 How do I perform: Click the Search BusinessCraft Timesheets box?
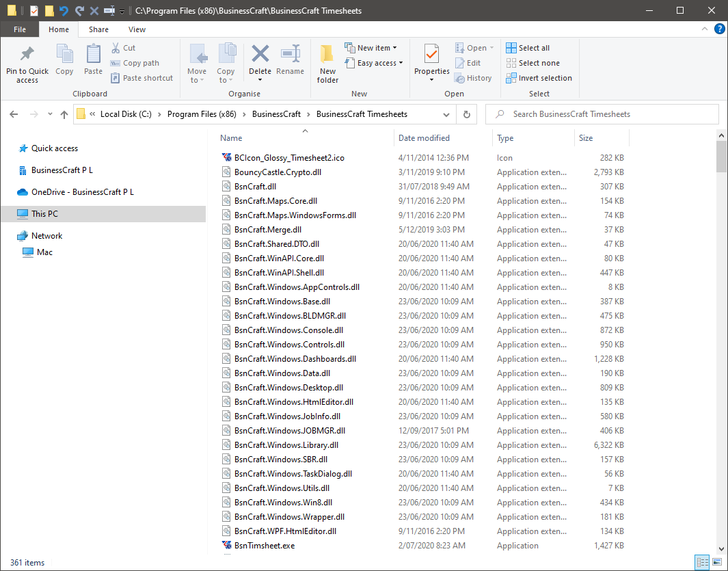(602, 114)
